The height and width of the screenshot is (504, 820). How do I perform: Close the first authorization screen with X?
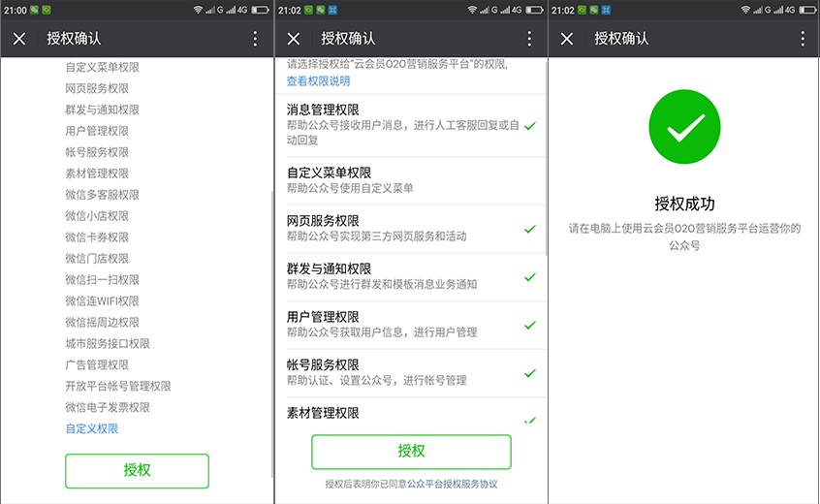(x=19, y=39)
